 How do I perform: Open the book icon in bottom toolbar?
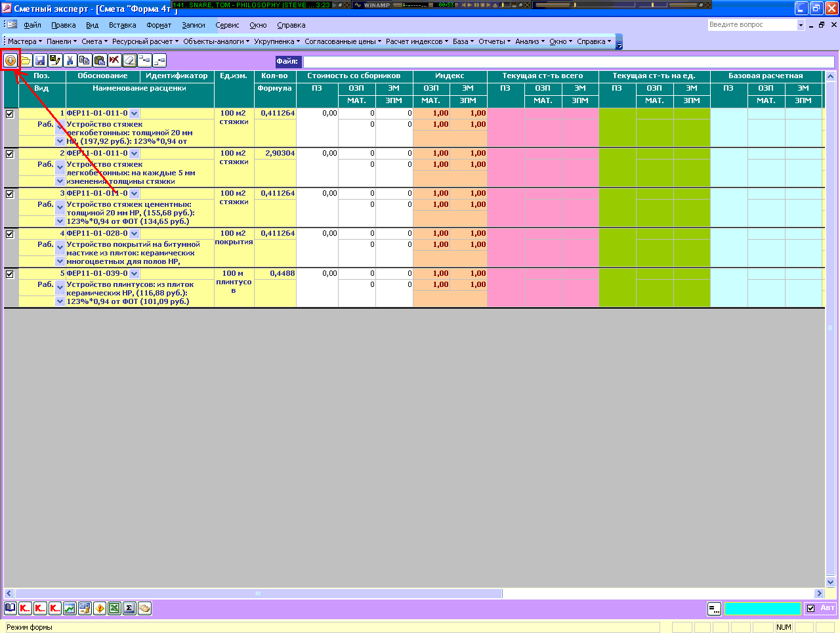[x=10, y=608]
